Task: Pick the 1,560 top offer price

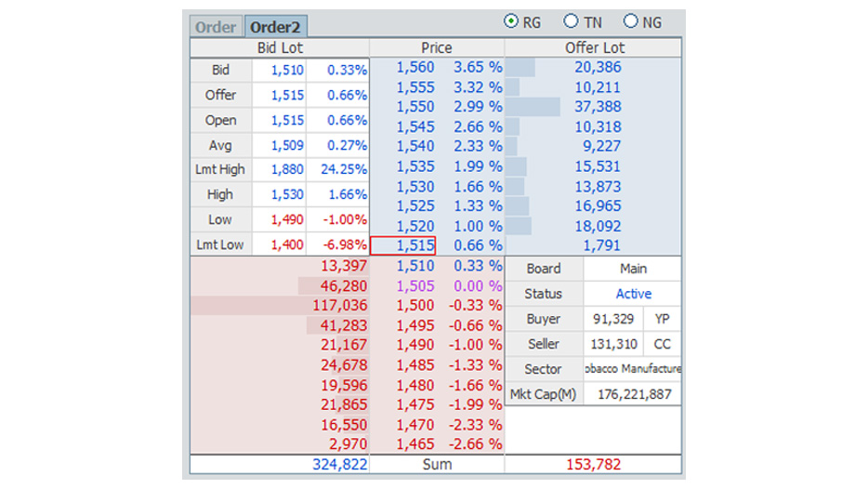Action: click(414, 67)
